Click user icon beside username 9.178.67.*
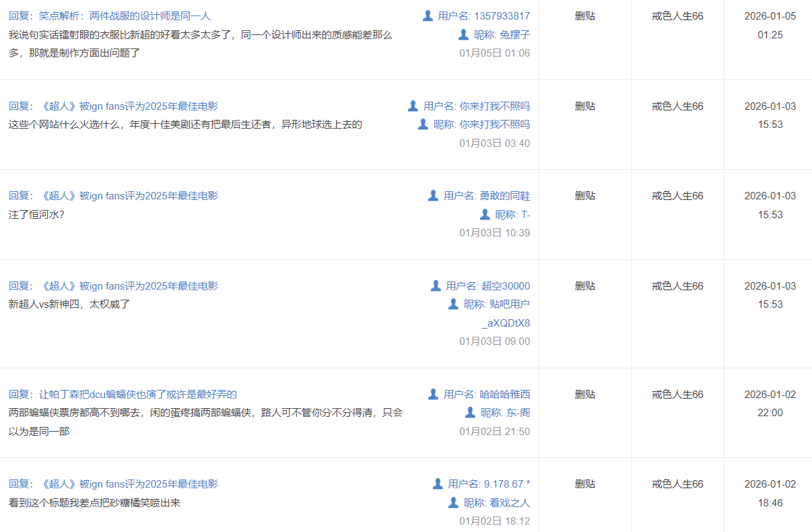The width and height of the screenshot is (812, 532). point(438,484)
